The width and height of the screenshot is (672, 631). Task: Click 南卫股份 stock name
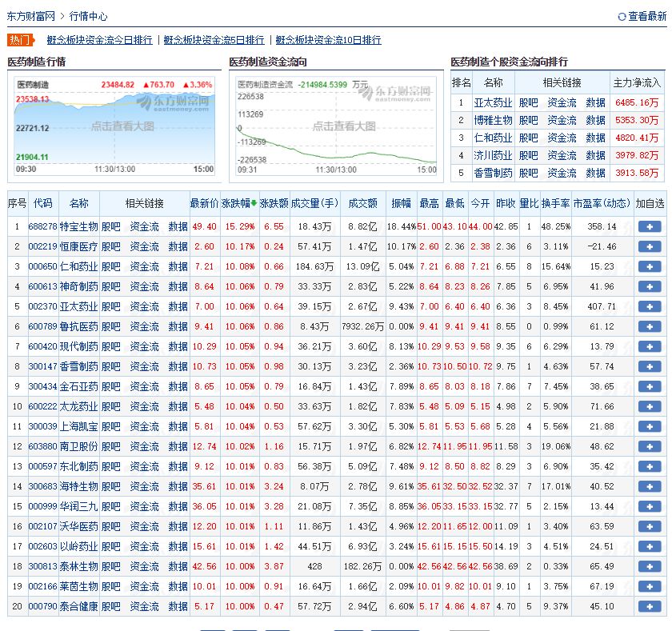tap(79, 446)
